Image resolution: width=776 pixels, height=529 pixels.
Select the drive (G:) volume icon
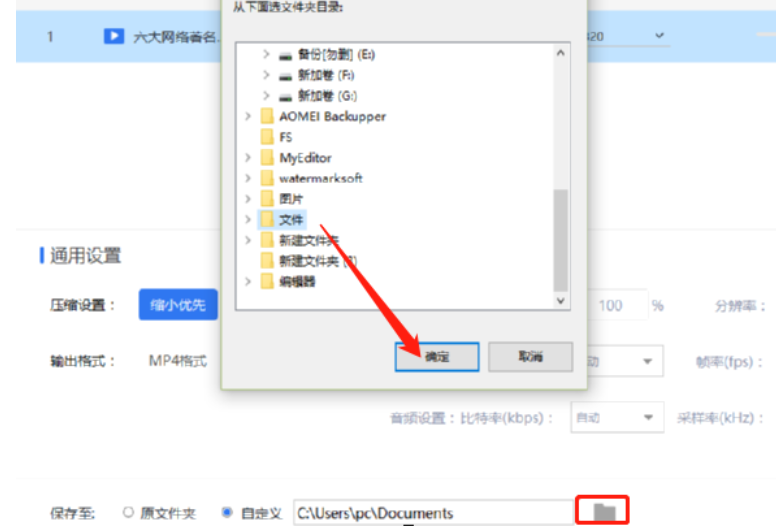285,96
